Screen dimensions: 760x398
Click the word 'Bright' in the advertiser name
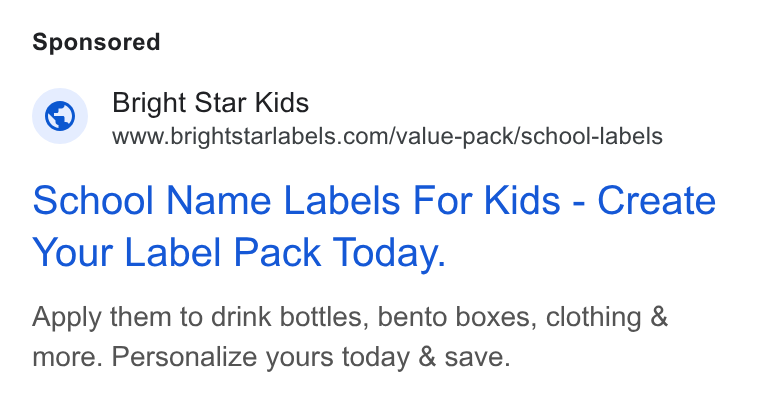point(149,103)
